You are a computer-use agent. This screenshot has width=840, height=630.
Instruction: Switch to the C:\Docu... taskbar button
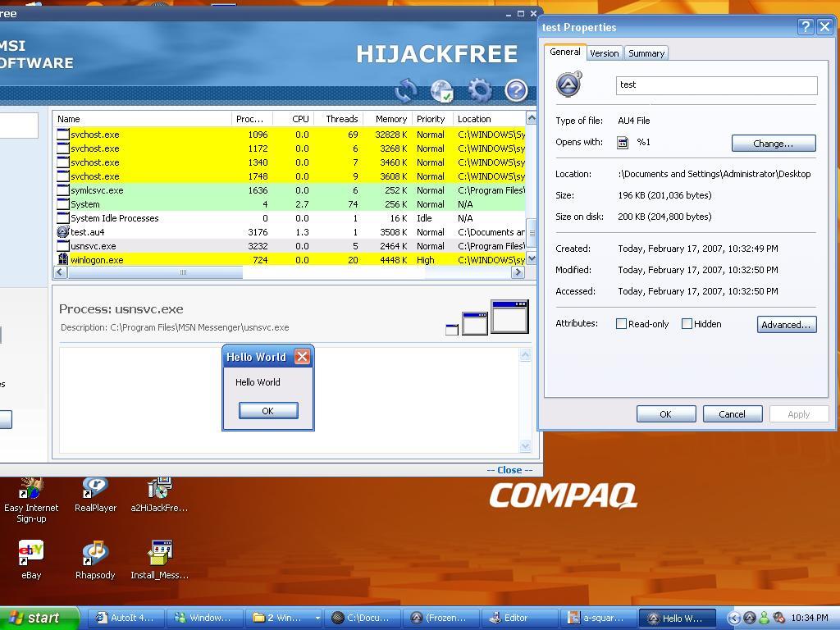(x=362, y=618)
